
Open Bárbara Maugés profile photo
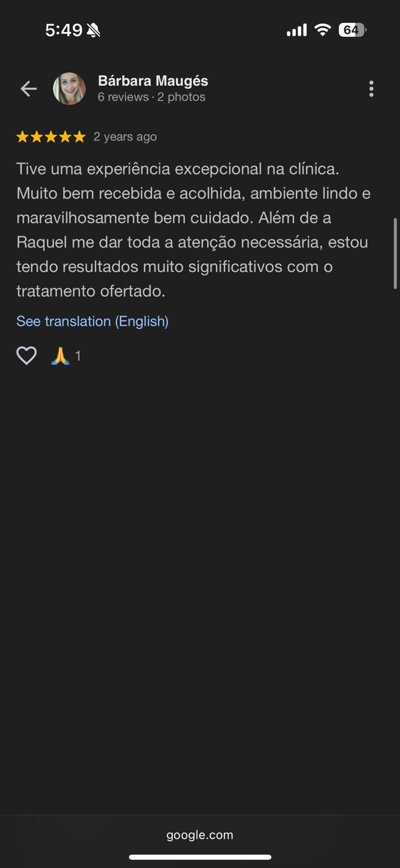pos(69,88)
